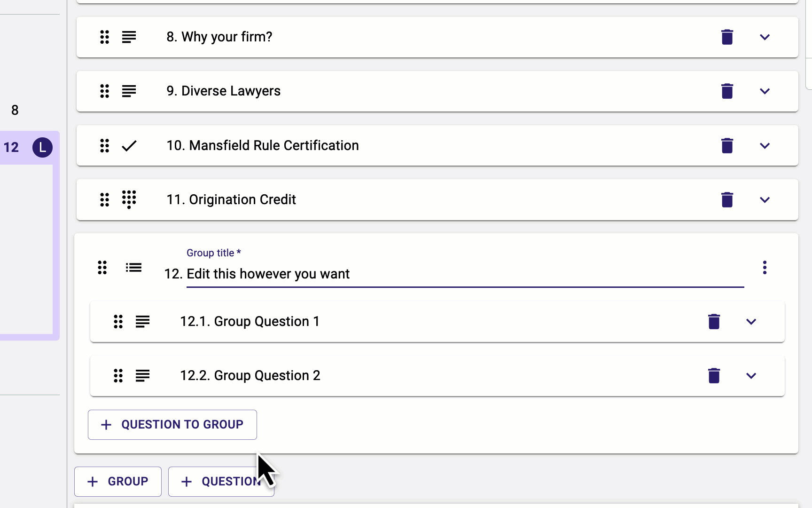
Task: Expand the Mansfield Rule Certification question
Action: 765,146
